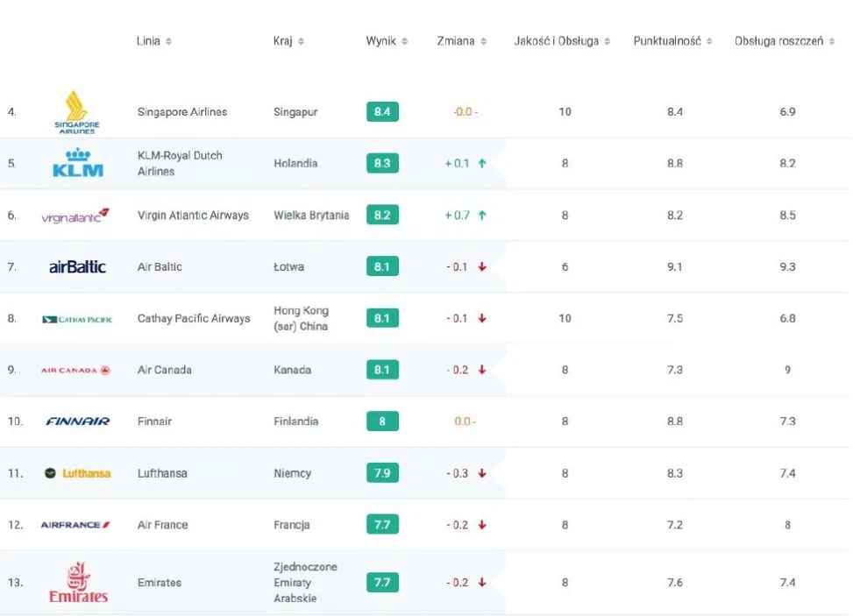Click the red down arrow in Air Canada row

click(x=482, y=370)
